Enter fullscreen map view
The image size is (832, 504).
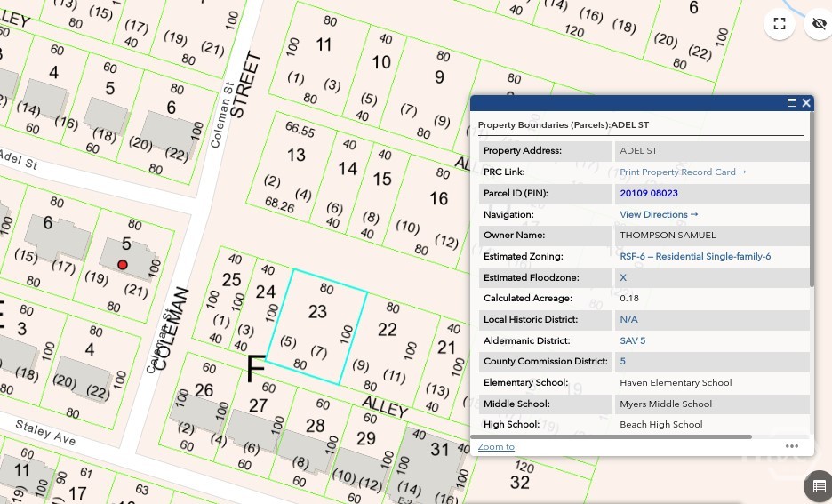coord(780,24)
